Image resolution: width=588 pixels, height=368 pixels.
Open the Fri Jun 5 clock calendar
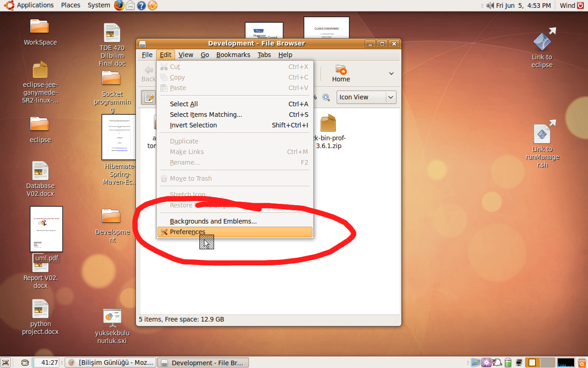(x=524, y=5)
